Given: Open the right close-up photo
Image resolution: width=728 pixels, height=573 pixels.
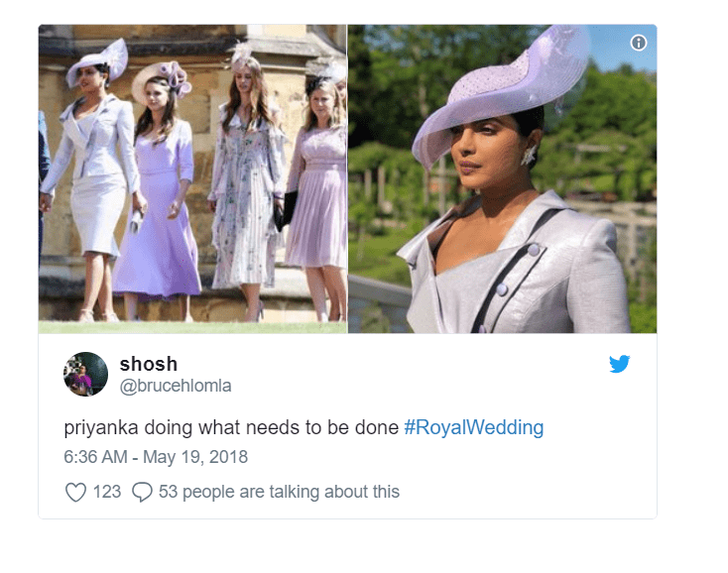Looking at the screenshot, I should (x=502, y=178).
